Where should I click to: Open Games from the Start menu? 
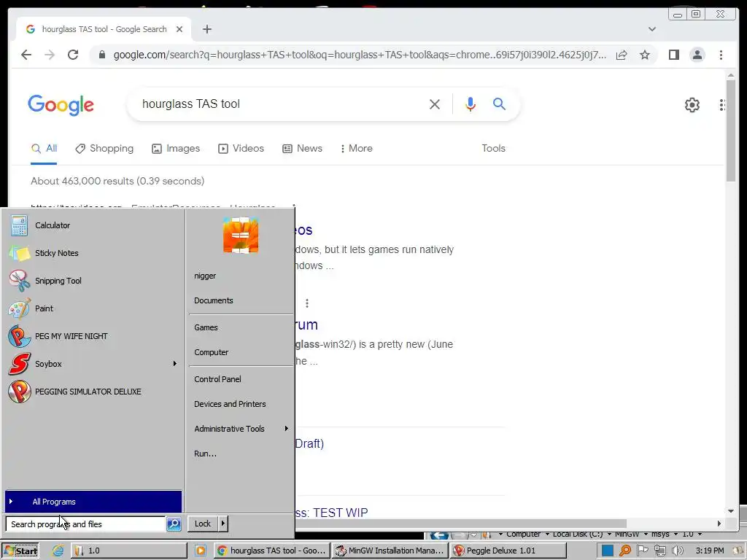(206, 327)
